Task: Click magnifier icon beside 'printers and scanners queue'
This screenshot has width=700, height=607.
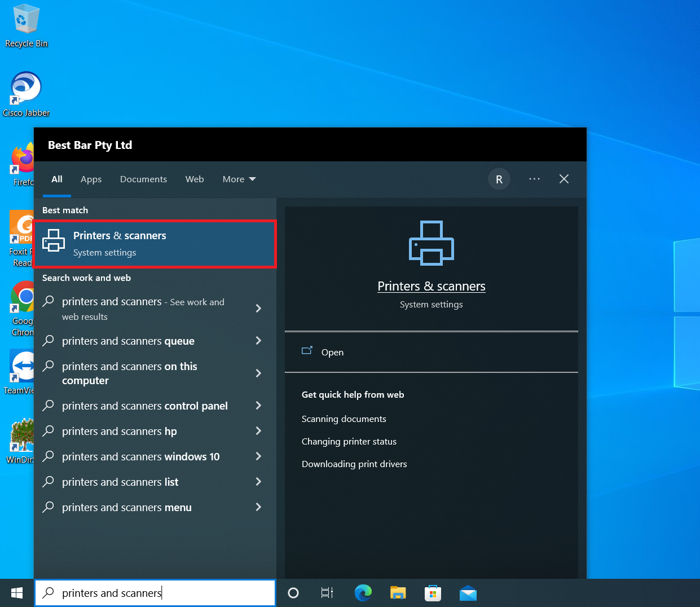Action: click(49, 340)
